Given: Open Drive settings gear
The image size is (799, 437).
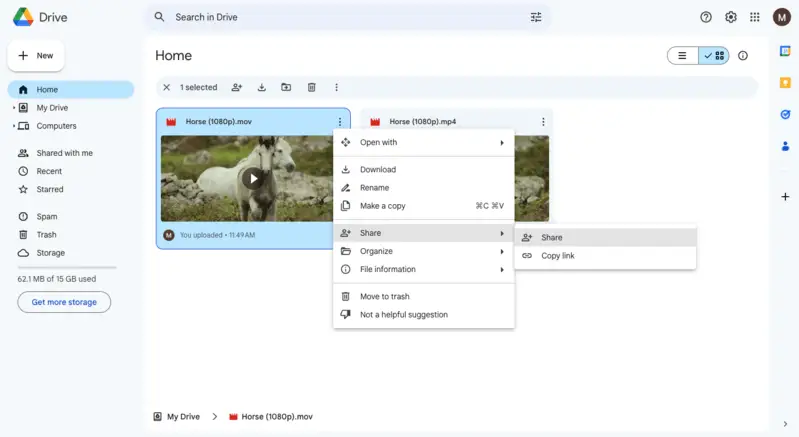Looking at the screenshot, I should coord(730,17).
